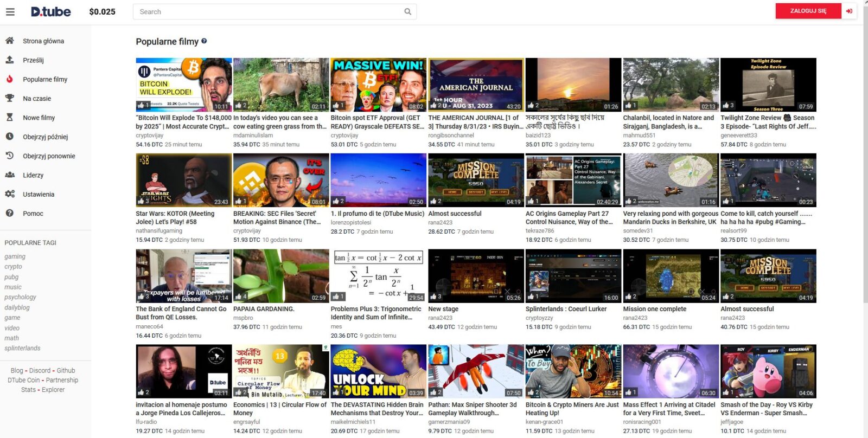
Task: Click the history icon beside Obejrzyj ponownie
Action: (9, 156)
